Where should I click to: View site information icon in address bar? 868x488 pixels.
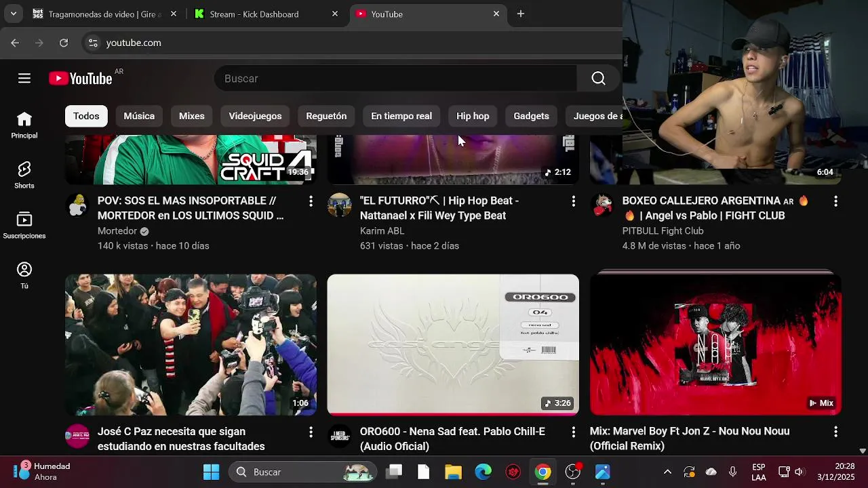click(x=93, y=43)
